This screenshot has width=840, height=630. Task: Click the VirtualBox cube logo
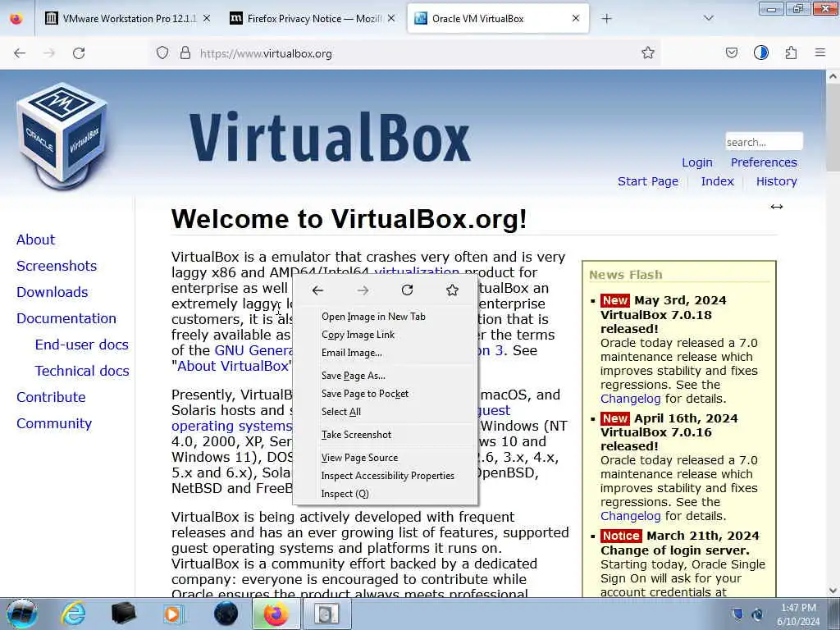[62, 135]
